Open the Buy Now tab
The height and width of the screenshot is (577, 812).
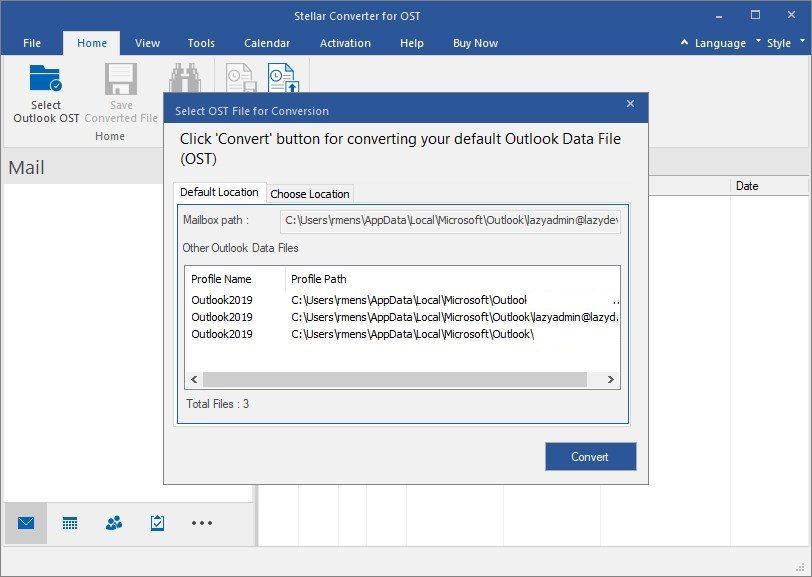coord(475,43)
